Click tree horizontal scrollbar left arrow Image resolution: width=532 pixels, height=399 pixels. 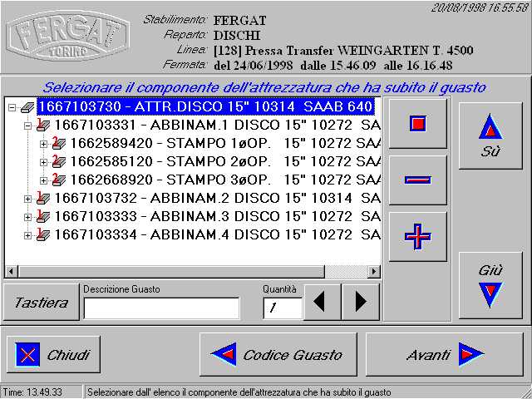click(12, 272)
